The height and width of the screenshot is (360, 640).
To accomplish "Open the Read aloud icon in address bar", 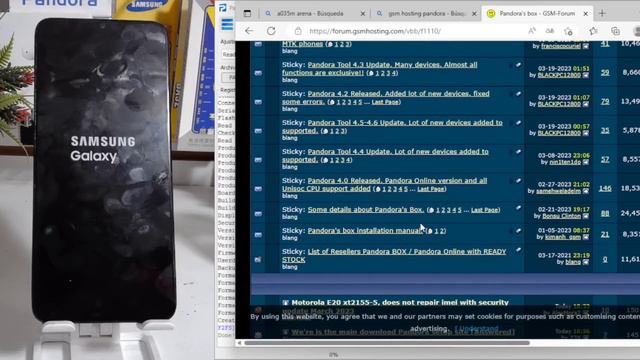I will tap(532, 31).
